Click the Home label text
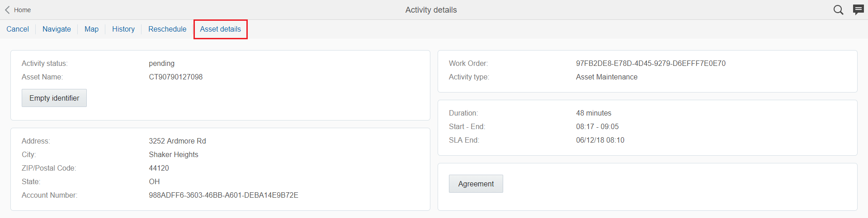Screen dimensions: 868x218 [x=22, y=10]
